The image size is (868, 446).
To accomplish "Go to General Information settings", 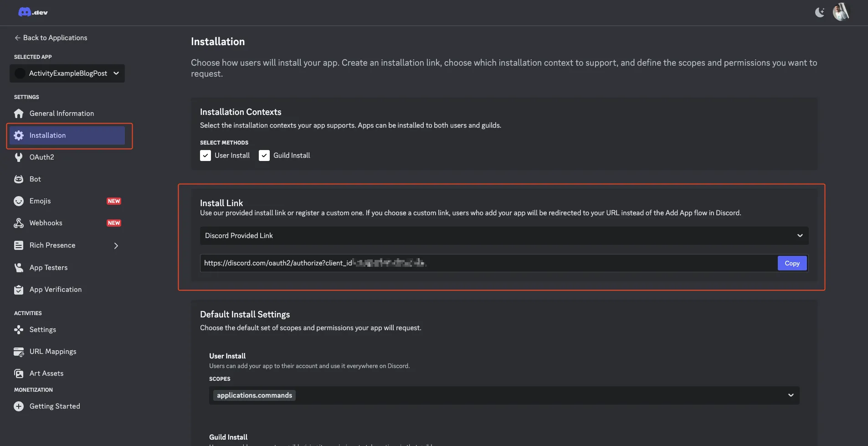I will pyautogui.click(x=62, y=114).
